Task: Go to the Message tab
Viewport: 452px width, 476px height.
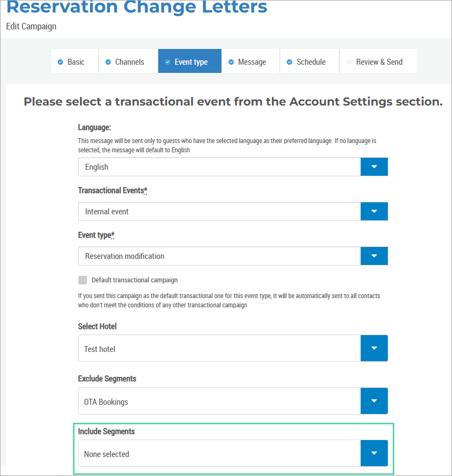Action: 250,61
